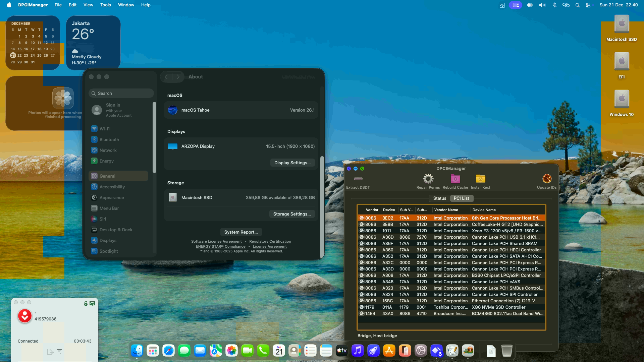644x362 pixels.
Task: Open the AnyDesk chat icon
Action: point(59,352)
